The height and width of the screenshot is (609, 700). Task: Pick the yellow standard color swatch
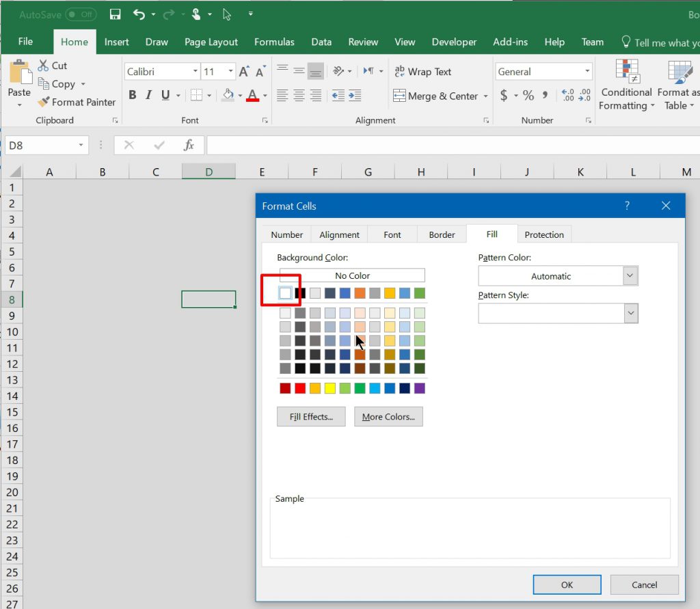330,388
